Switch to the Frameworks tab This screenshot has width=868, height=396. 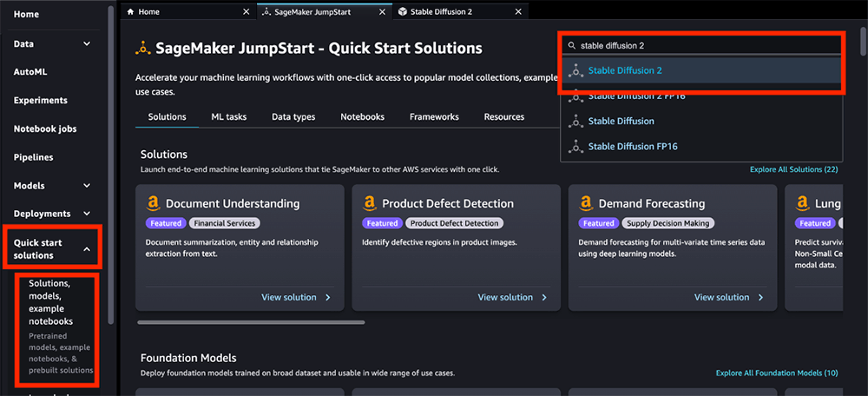click(434, 117)
